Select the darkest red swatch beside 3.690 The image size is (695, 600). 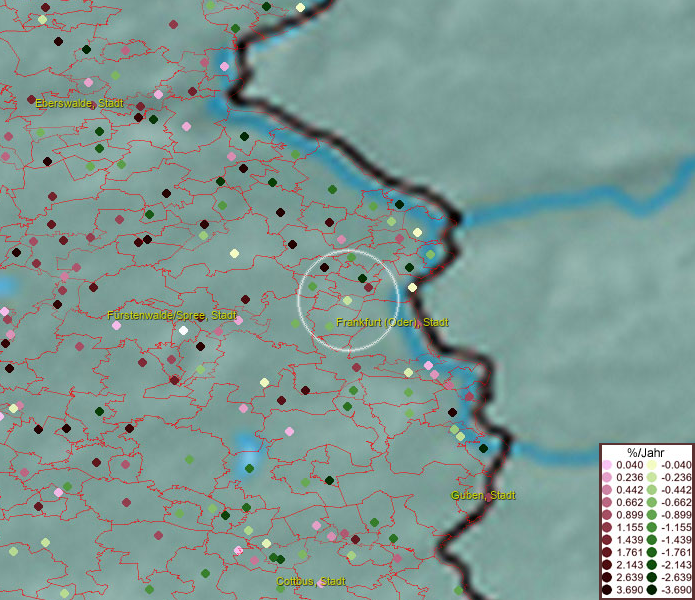pos(607,590)
